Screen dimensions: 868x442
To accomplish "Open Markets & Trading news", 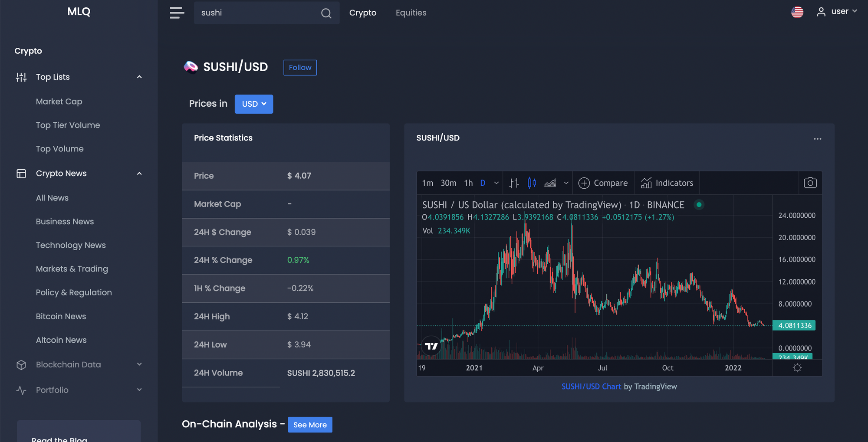I will point(72,269).
